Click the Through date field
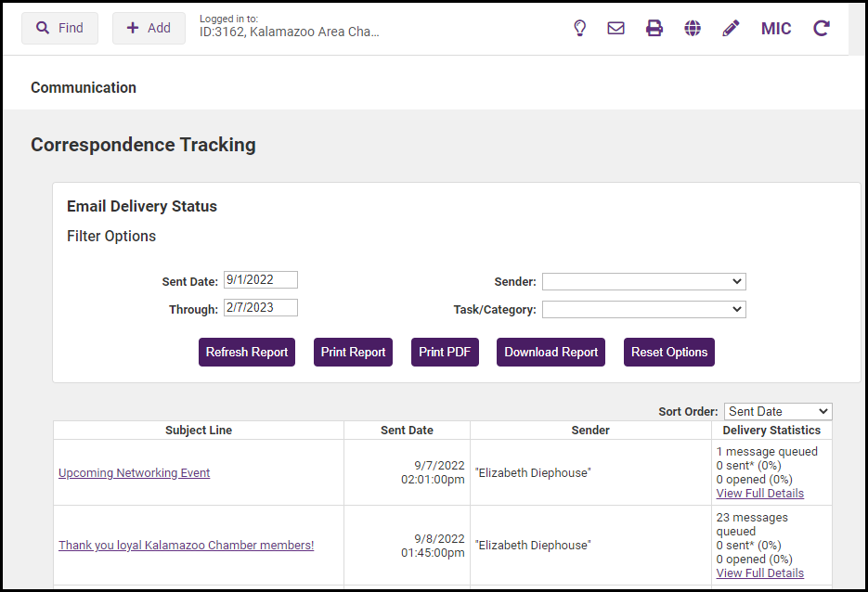Screen dimensions: 868x592 [x=260, y=308]
